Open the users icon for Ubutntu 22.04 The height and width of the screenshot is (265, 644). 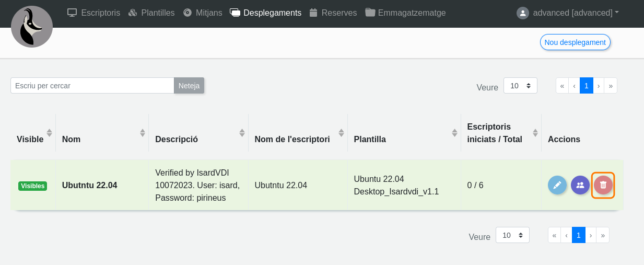[x=580, y=185]
